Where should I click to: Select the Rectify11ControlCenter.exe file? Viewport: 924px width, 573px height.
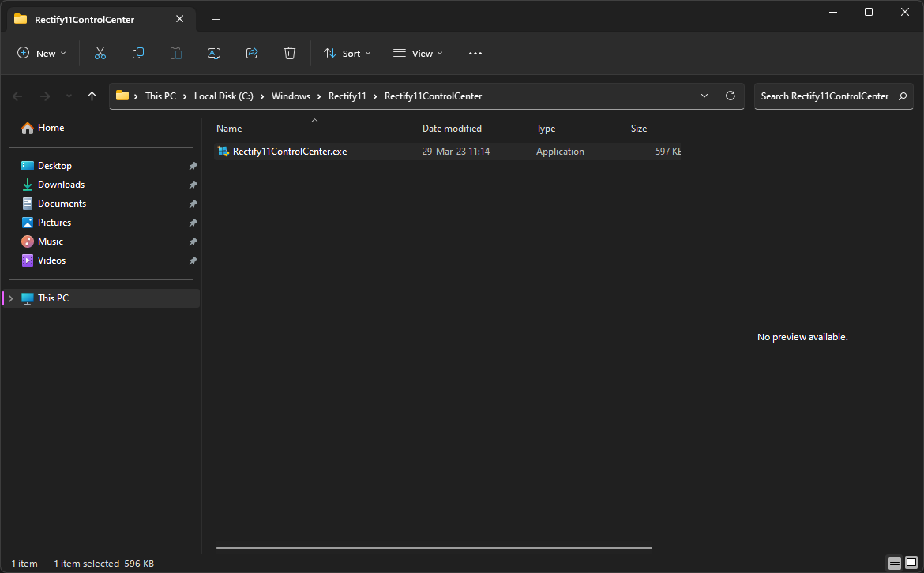447,152
